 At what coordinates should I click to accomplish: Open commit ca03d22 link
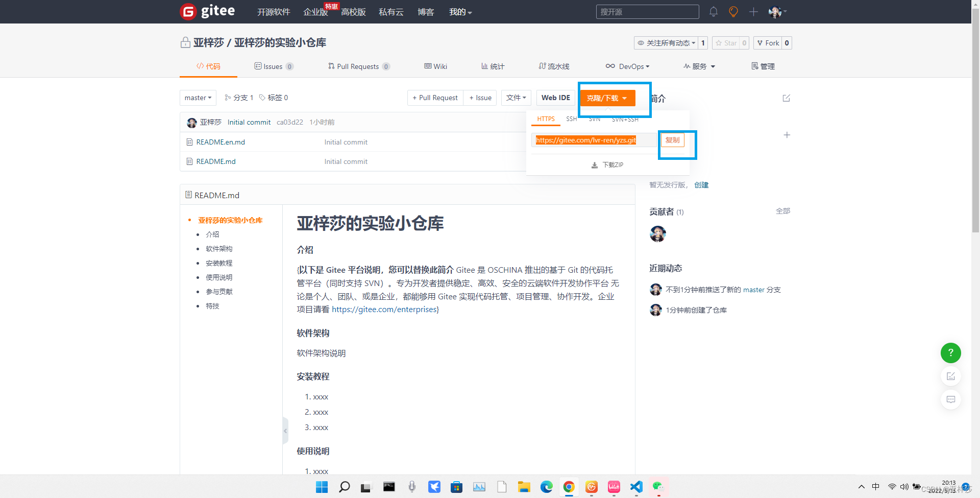point(290,122)
